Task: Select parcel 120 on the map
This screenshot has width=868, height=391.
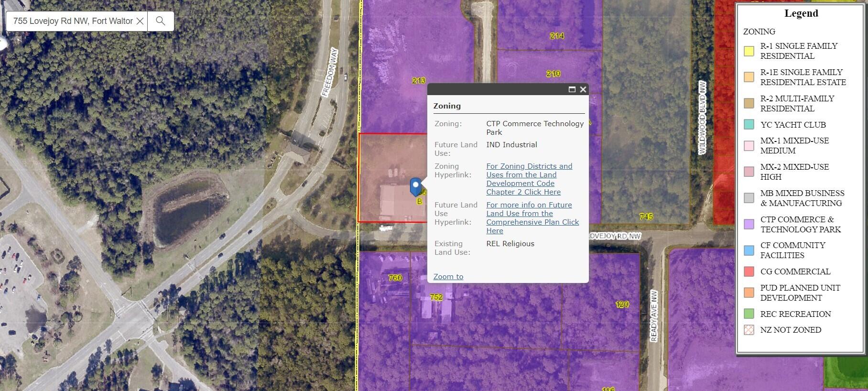Action: [x=622, y=304]
